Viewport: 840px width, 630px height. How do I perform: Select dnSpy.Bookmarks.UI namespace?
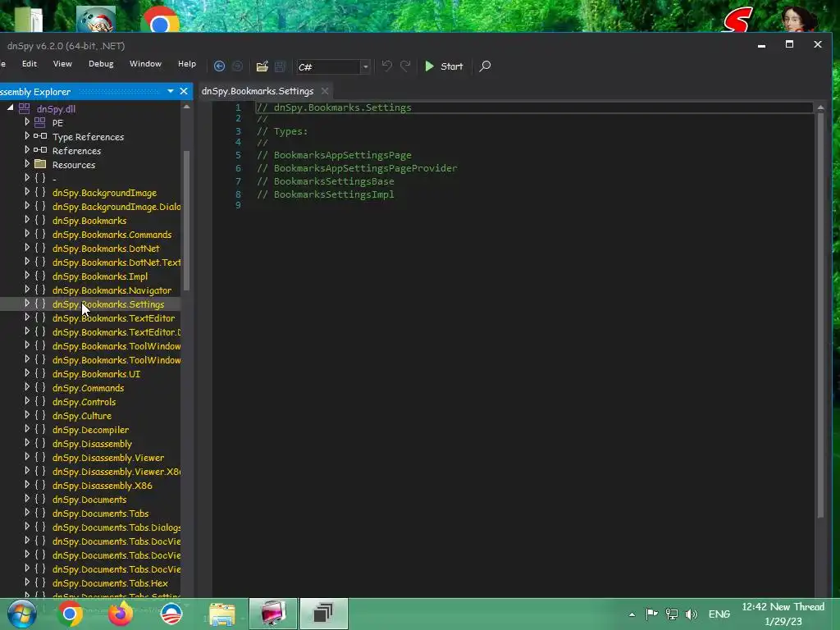(97, 374)
